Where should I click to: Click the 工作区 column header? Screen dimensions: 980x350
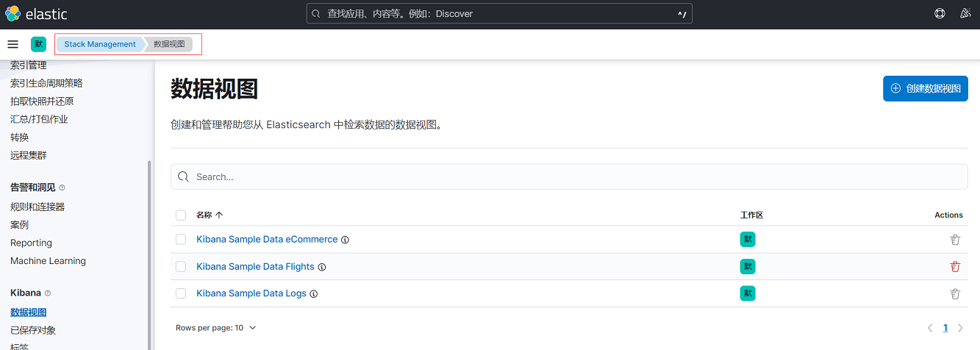click(x=751, y=215)
